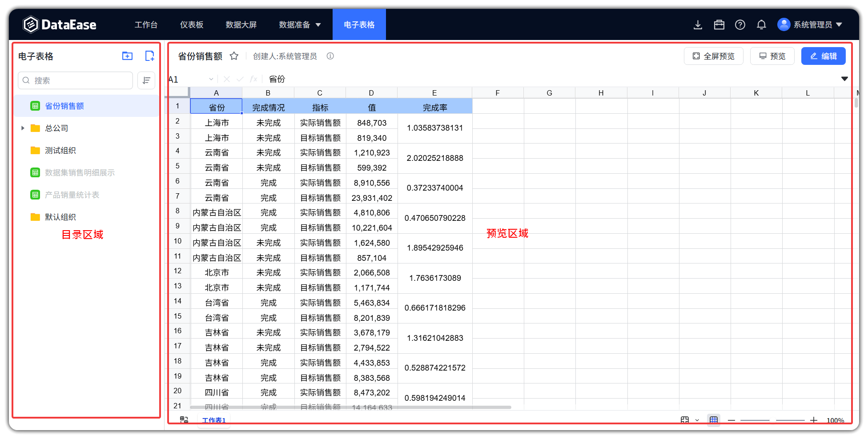Open the download center icon

point(698,25)
